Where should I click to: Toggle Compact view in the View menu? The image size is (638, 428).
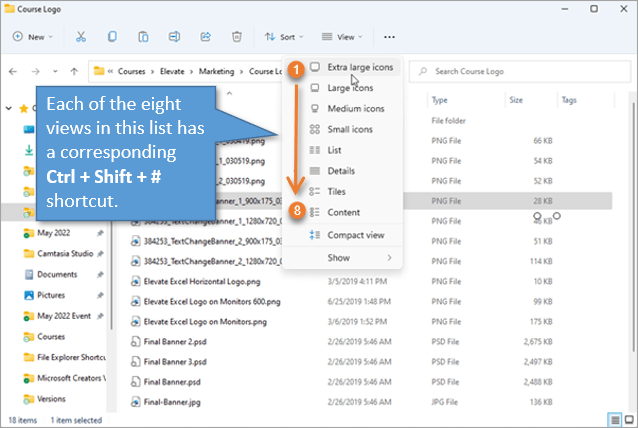point(355,235)
